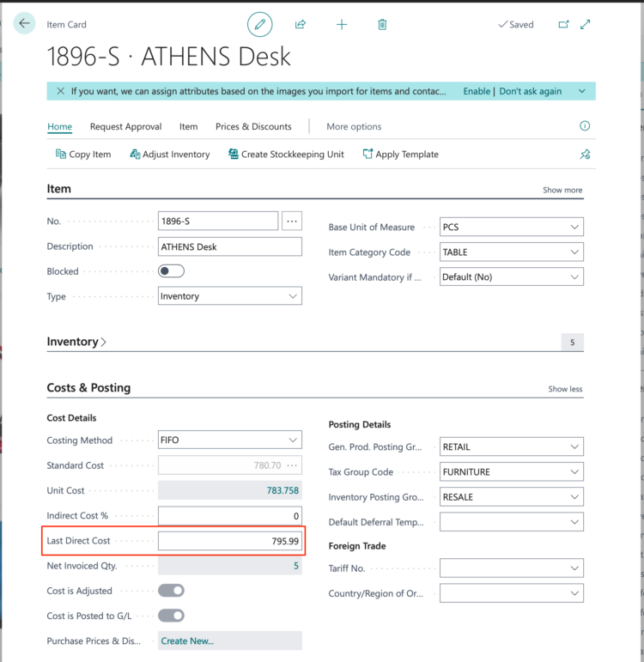Open the card in new window icon
Image resolution: width=644 pixels, height=662 pixels.
(x=563, y=25)
